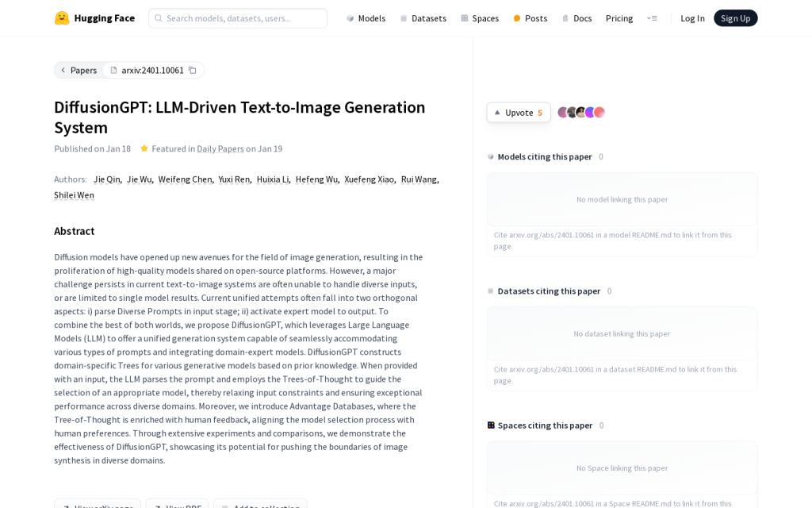Open author Shilei Wen's link
The height and width of the screenshot is (508, 812).
(x=74, y=195)
